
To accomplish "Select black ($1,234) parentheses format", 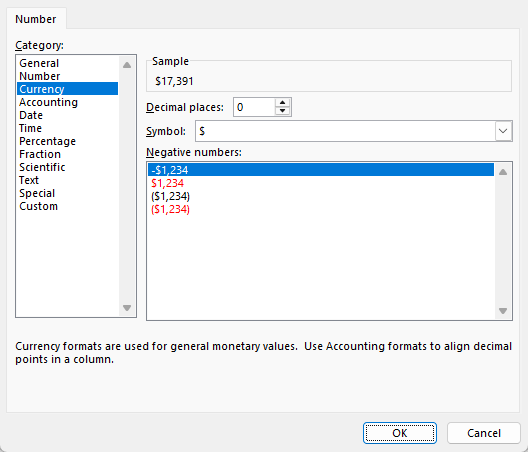I will [x=321, y=196].
